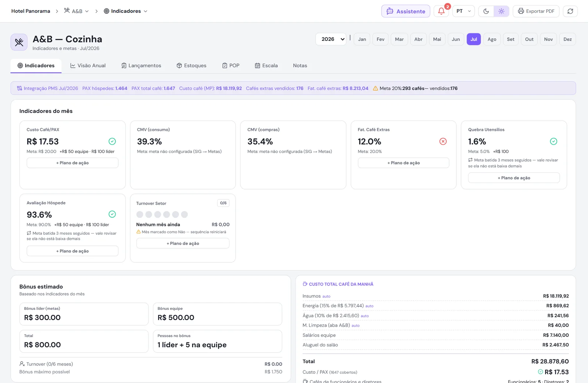This screenshot has height=383, width=588.
Task: Click the coffee icon beside Custo Total Café
Action: pyautogui.click(x=305, y=284)
